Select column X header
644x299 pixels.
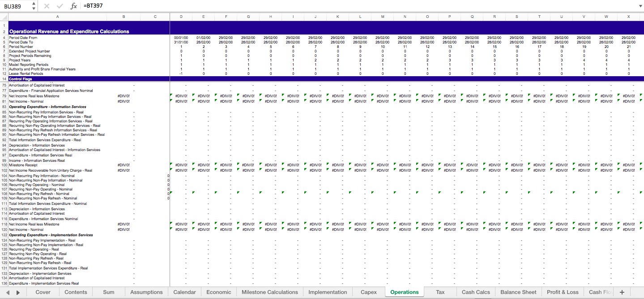point(629,17)
